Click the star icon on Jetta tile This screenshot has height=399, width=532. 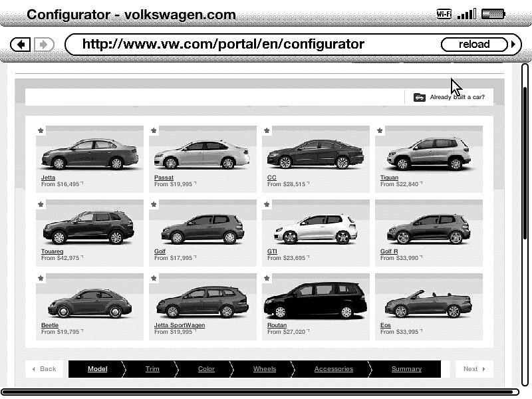point(41,131)
